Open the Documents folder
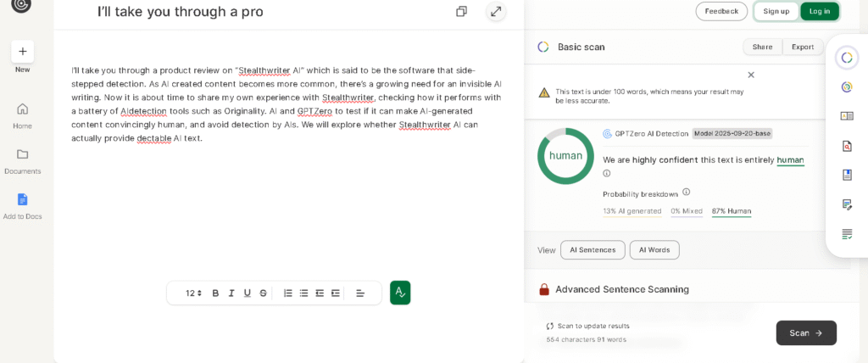 coord(23,161)
